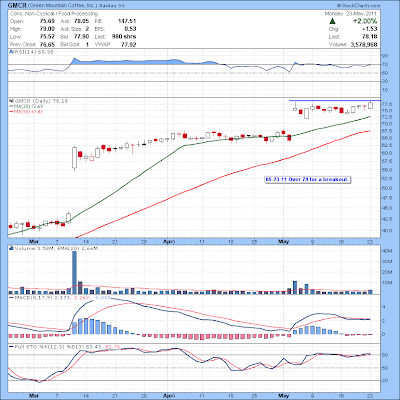400x400 pixels.
Task: Click the Volume figure 3,578,968
Action: (x=364, y=44)
